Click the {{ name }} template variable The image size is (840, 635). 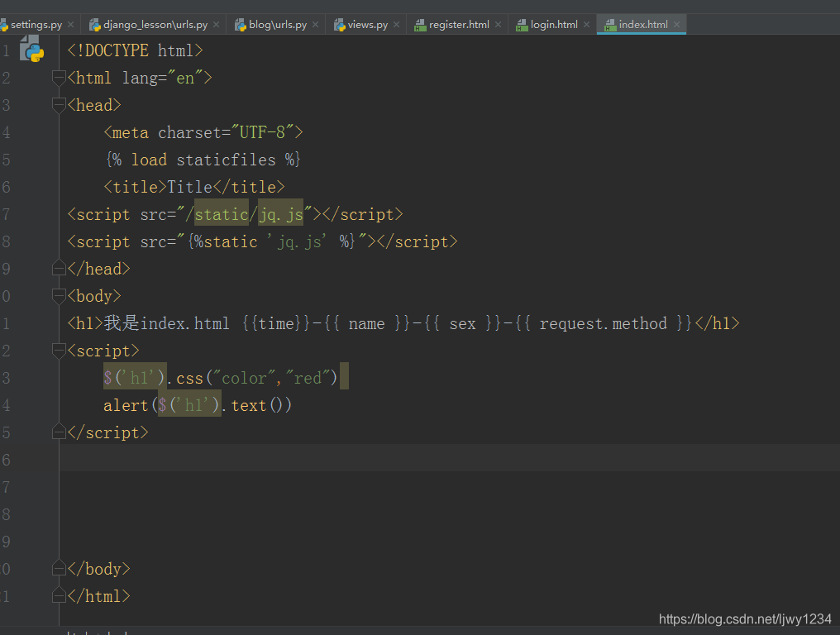(x=367, y=323)
